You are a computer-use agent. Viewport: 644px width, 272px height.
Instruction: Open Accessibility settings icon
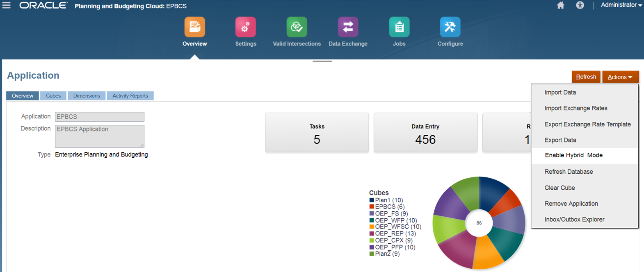coord(580,5)
